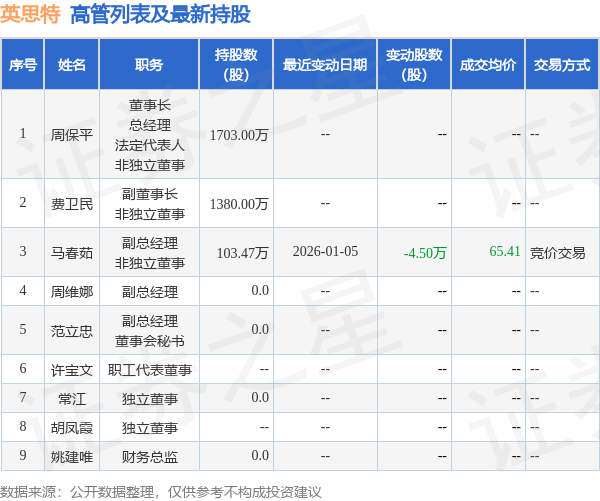600x501 pixels.
Task: Click the 1703.00万 shareholding value
Action: pyautogui.click(x=239, y=135)
